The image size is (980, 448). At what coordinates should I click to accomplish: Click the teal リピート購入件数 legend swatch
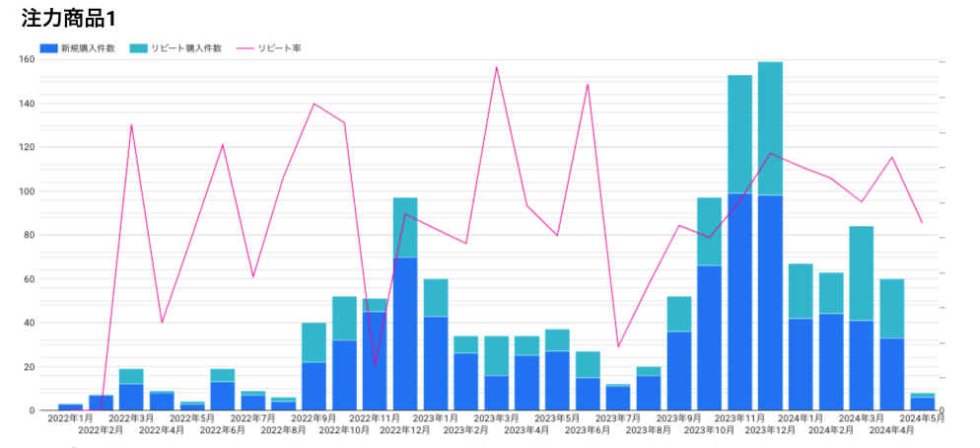137,47
